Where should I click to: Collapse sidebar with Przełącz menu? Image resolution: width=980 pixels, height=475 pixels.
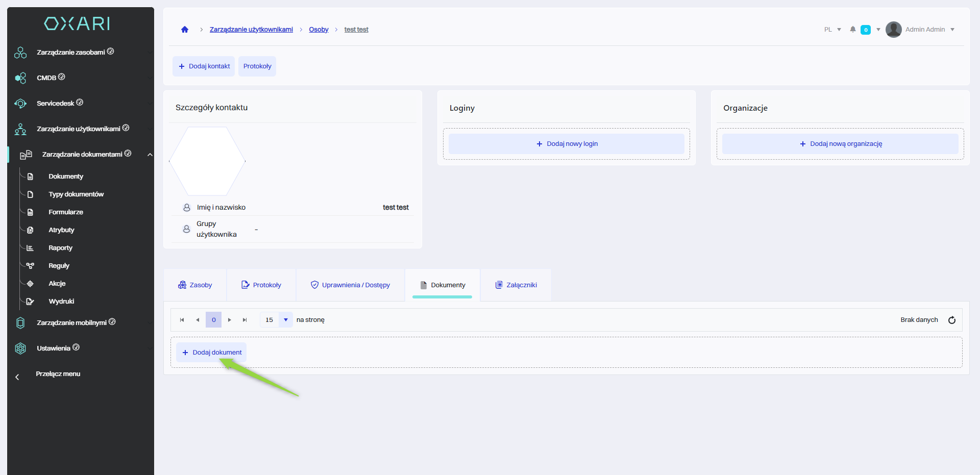click(x=58, y=374)
